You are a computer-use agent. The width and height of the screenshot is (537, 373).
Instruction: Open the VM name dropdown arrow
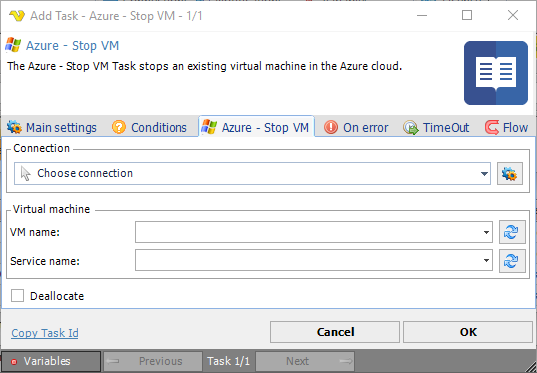tap(486, 232)
